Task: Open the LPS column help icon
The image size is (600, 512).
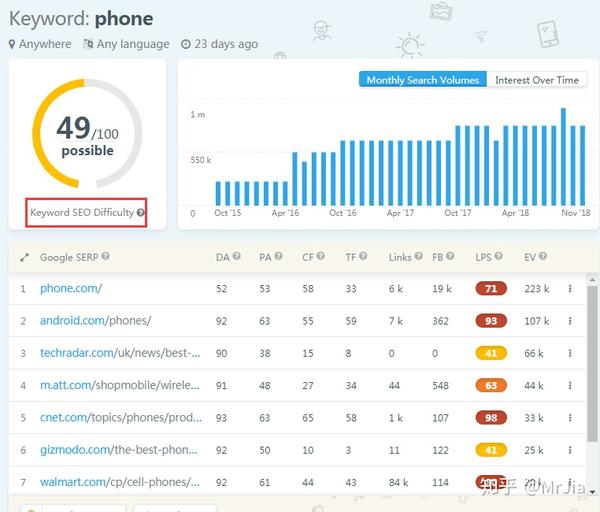Action: click(x=498, y=256)
